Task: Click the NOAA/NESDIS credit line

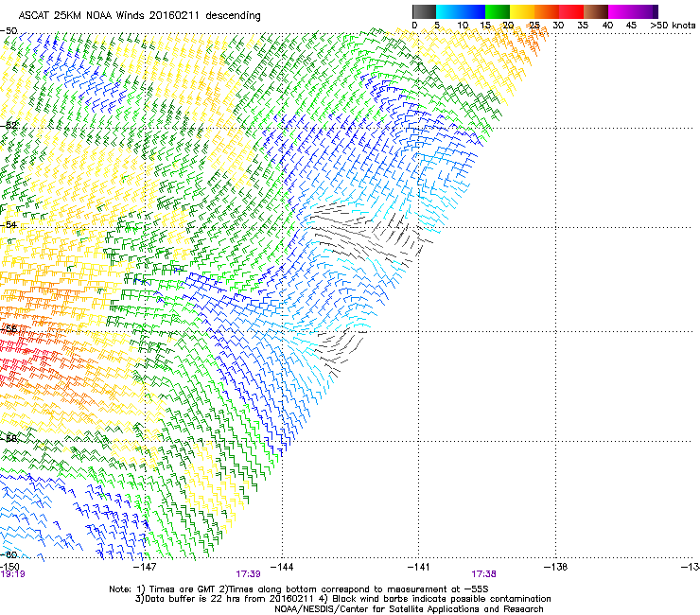Action: [409, 609]
